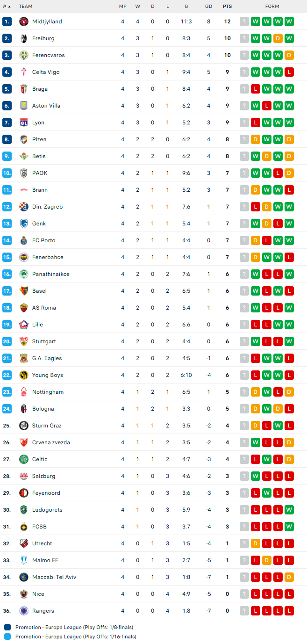The image size is (307, 644).
Task: Sort standings by PTS column header
Action: point(227,7)
